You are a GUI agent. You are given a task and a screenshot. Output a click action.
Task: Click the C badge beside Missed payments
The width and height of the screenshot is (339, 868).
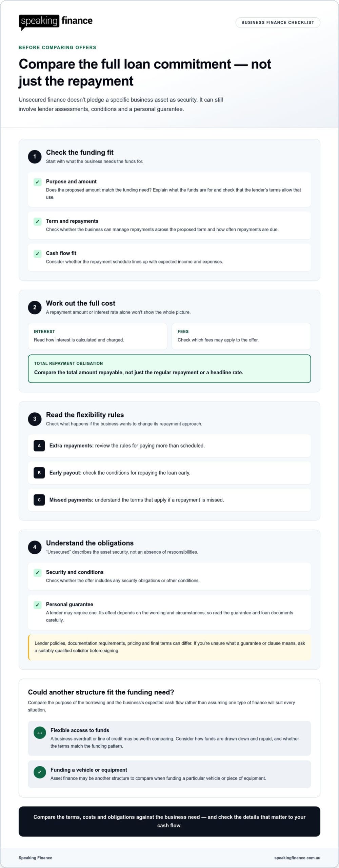click(x=39, y=500)
